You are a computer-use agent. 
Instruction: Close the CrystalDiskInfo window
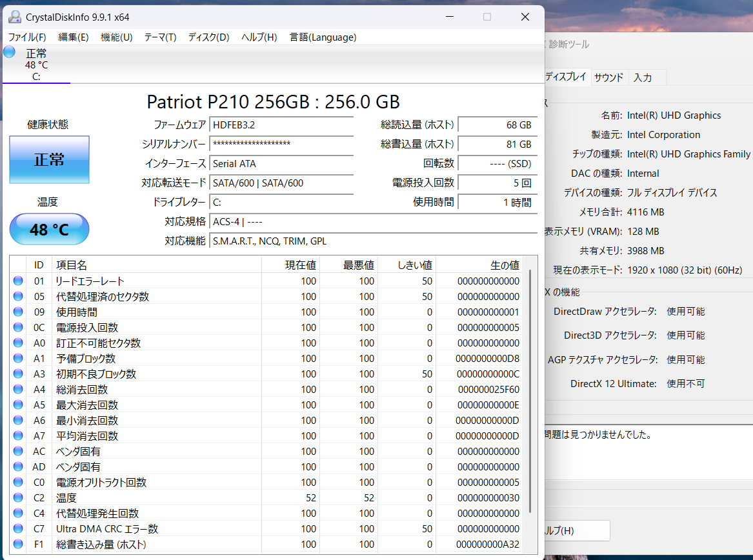pyautogui.click(x=525, y=17)
